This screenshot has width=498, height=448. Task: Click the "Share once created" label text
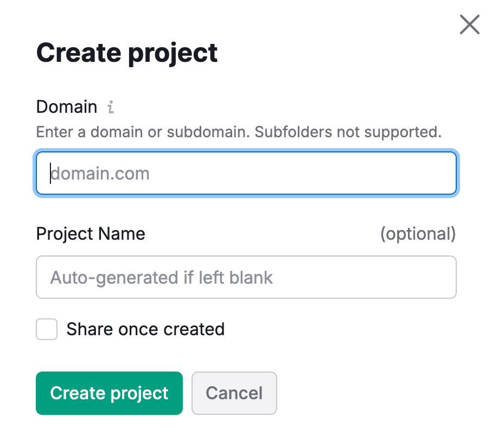point(145,329)
